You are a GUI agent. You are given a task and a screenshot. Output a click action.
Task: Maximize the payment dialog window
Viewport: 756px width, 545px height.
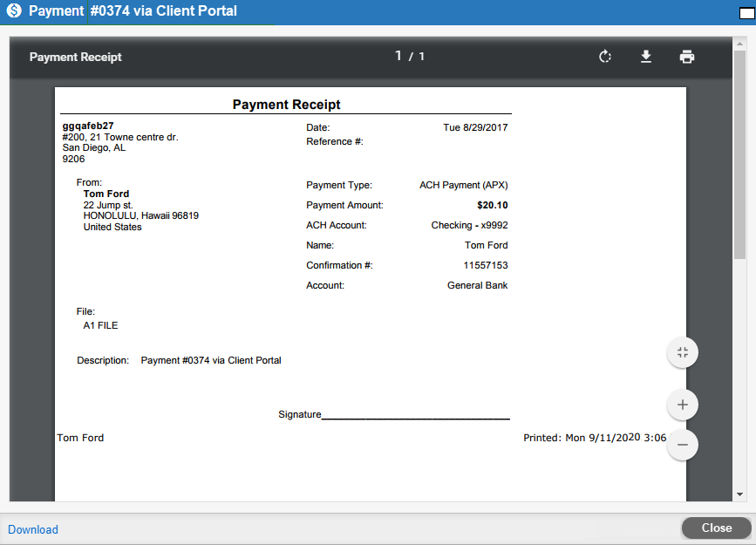click(746, 12)
